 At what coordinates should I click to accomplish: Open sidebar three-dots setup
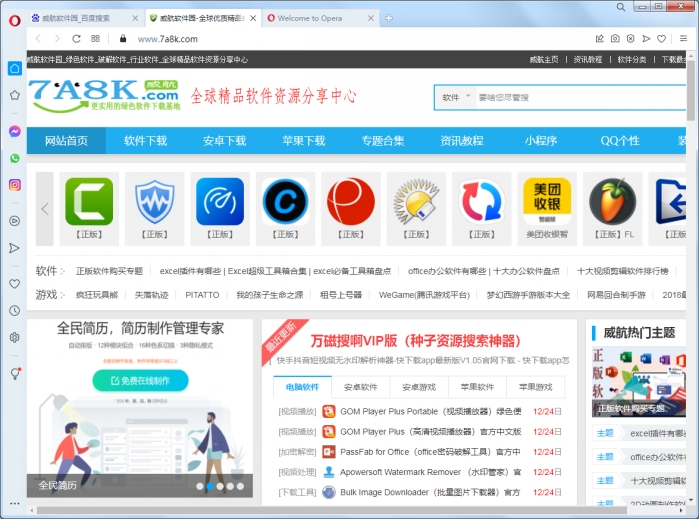[x=15, y=503]
